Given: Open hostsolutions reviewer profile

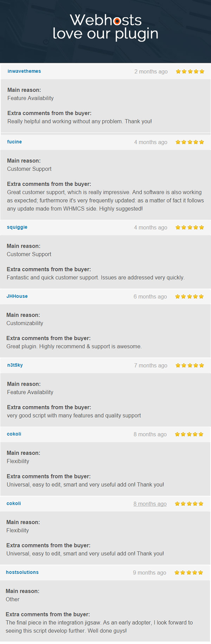Looking at the screenshot, I should (22, 572).
